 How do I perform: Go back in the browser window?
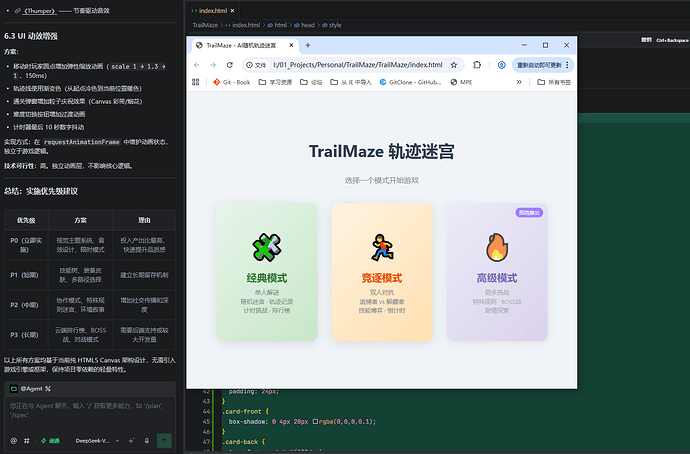pos(197,65)
